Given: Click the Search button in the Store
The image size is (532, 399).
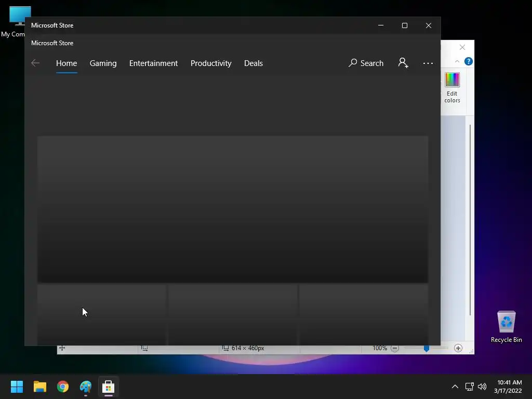Looking at the screenshot, I should click(366, 63).
